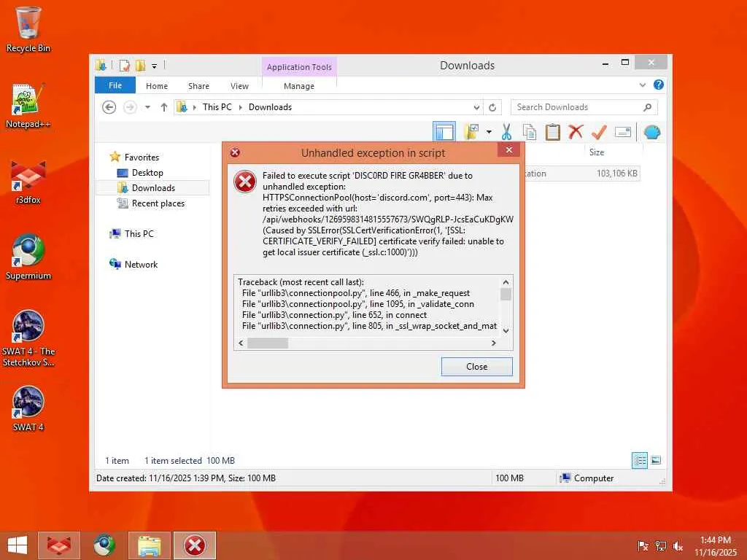The height and width of the screenshot is (560, 747).
Task: Click the search magnifier icon
Action: click(x=647, y=107)
